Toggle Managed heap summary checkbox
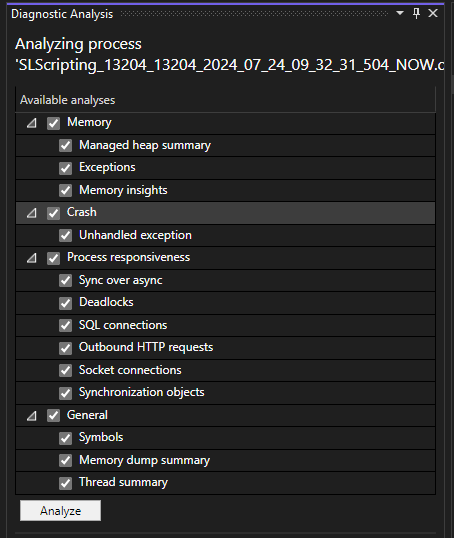 point(65,145)
